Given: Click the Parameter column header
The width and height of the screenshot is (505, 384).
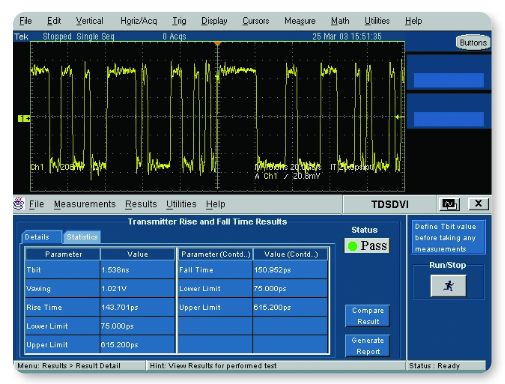Looking at the screenshot, I should point(63,254).
